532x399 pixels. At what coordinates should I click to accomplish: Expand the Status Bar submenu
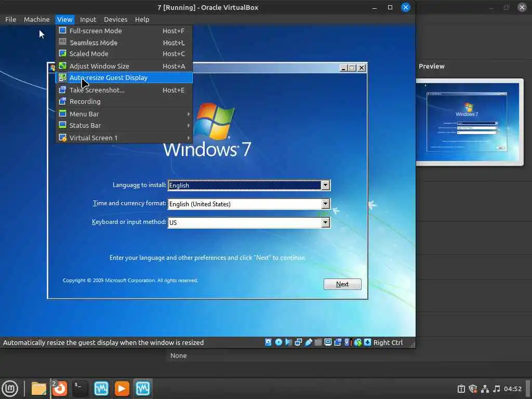(x=124, y=126)
